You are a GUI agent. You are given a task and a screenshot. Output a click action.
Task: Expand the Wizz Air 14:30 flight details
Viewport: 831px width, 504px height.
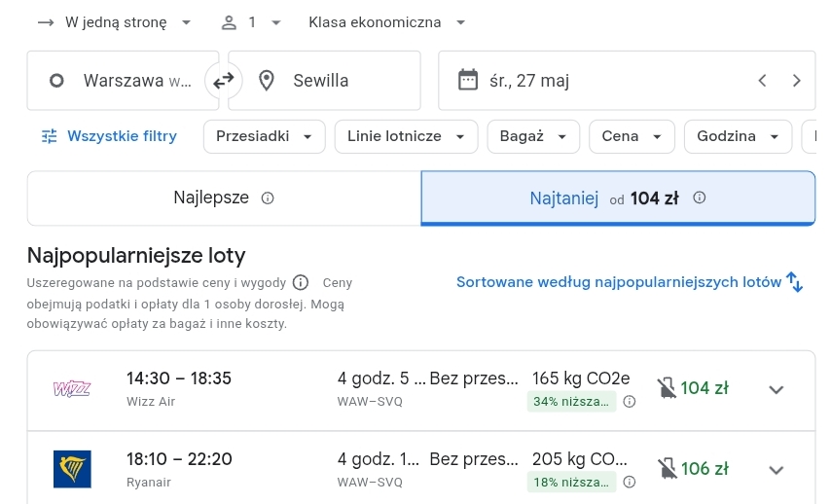(776, 389)
